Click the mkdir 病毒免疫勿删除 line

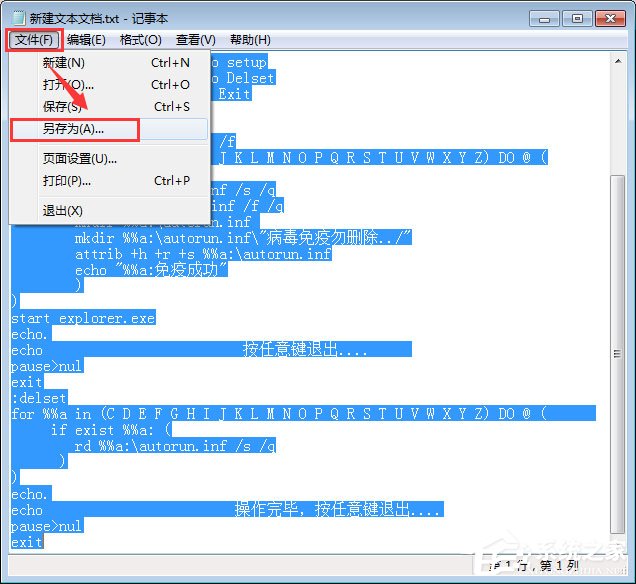pos(243,238)
